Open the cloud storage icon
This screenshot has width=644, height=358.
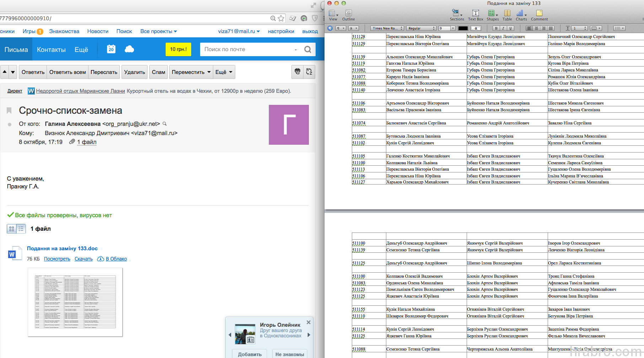click(x=129, y=49)
